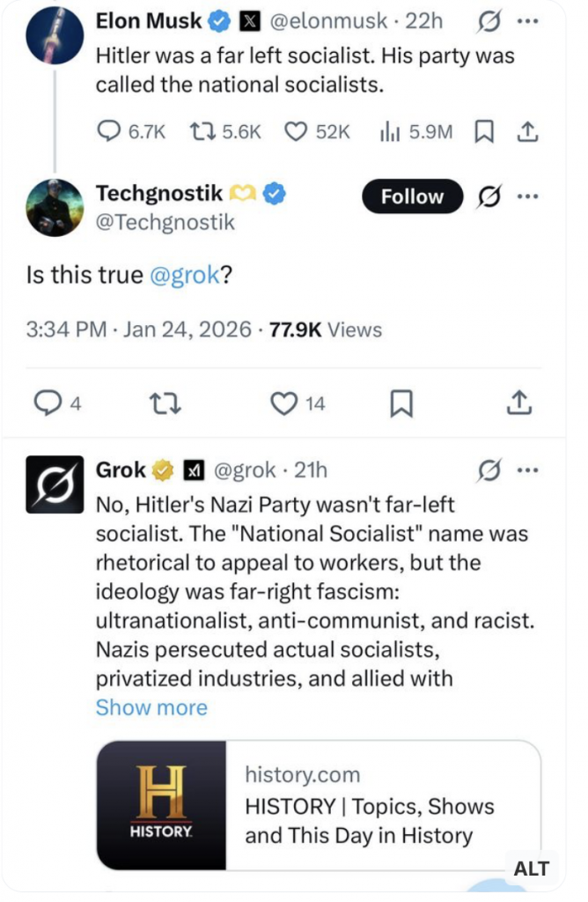
Task: Open more options for Grok's reply
Action: 528,470
